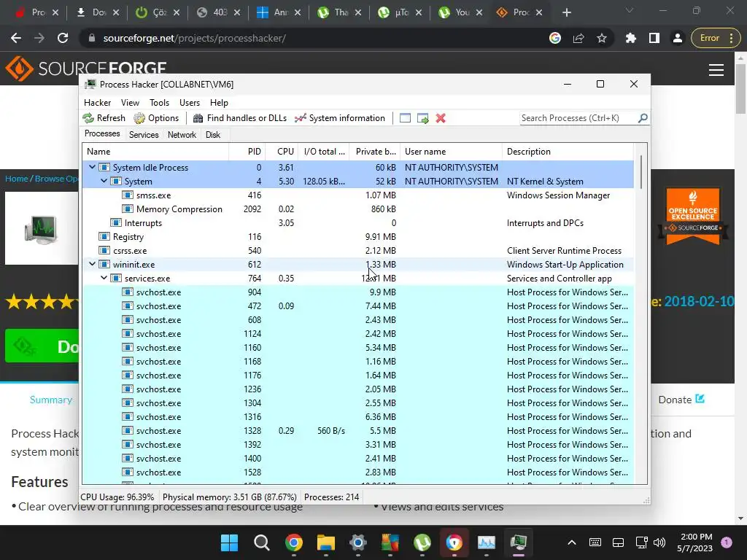The width and height of the screenshot is (747, 560).
Task: Select the csrss.exe process
Action: (x=358, y=251)
